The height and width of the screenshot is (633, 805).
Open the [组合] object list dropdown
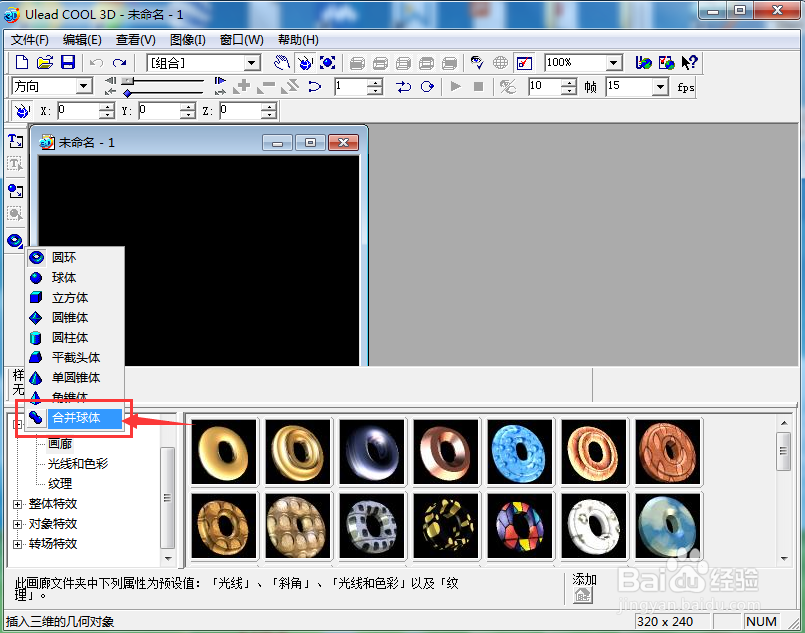coord(252,63)
